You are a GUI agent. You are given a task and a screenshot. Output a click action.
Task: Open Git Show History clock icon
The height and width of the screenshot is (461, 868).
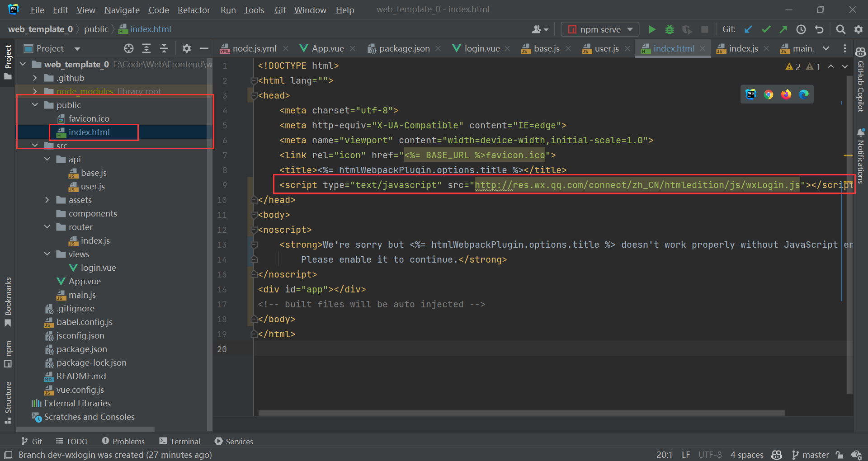tap(801, 29)
